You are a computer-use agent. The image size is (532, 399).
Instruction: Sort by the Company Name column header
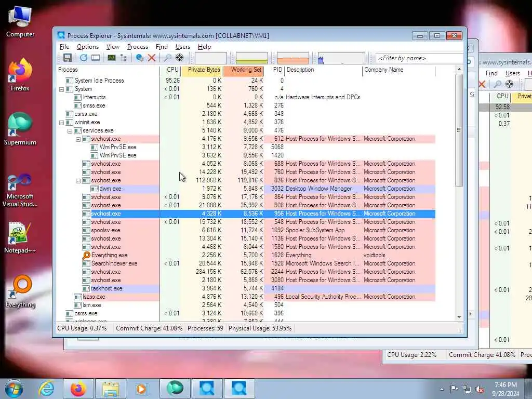tap(399, 70)
